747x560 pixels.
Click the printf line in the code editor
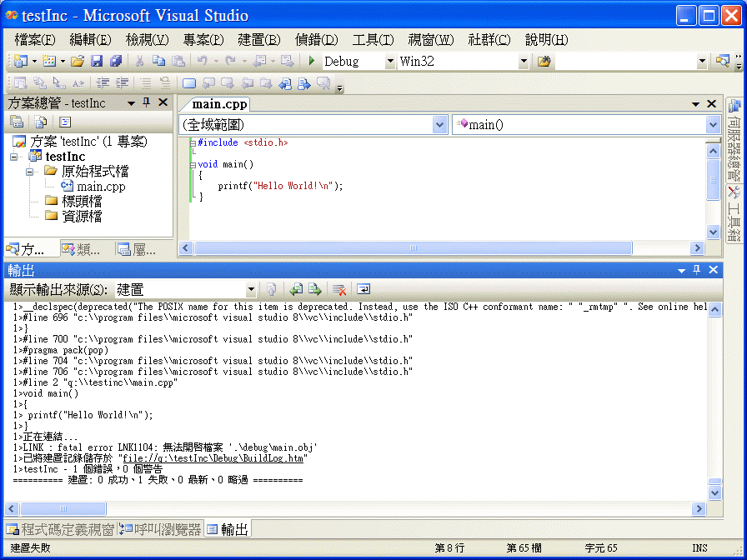pos(280,186)
